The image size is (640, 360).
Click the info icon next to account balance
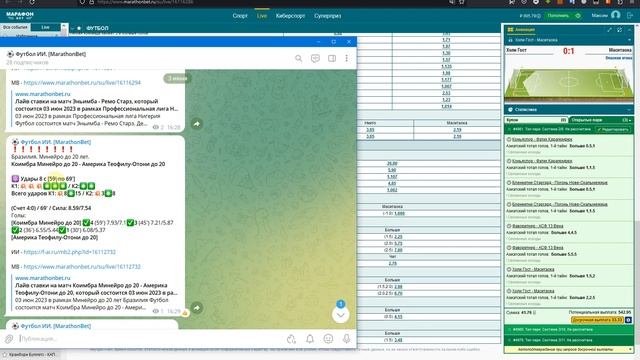538,16
